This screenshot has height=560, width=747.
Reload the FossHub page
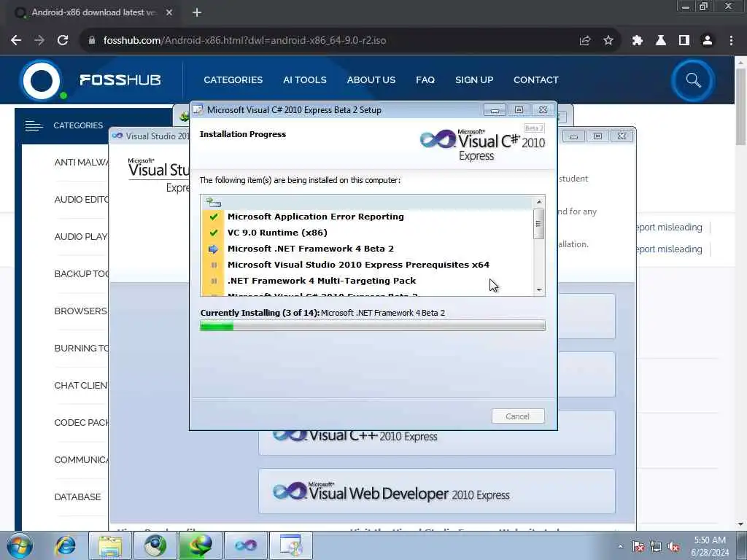pos(63,41)
